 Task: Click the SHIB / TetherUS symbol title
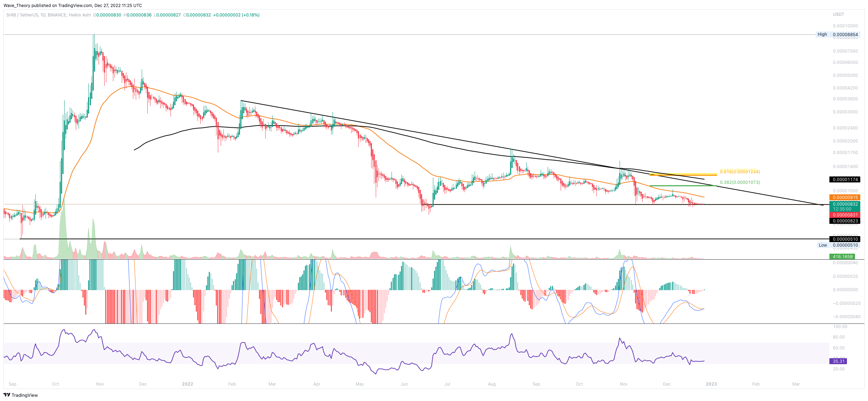coord(22,15)
